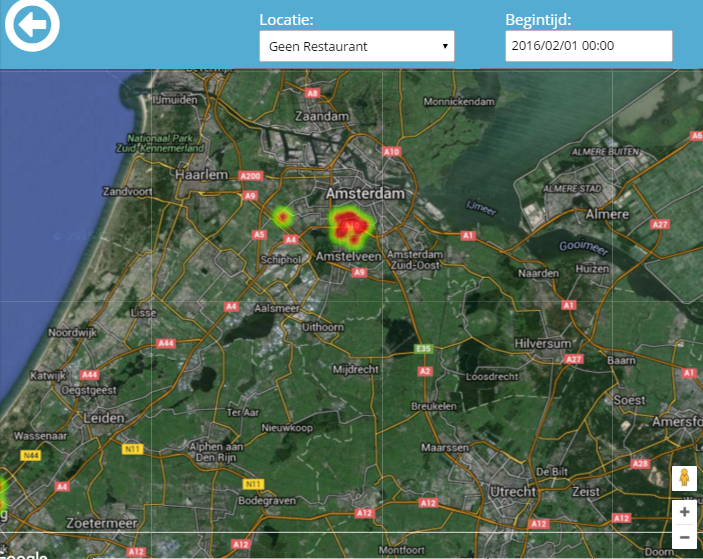This screenshot has height=559, width=703.
Task: Click the Maarssen label
Action: [x=445, y=447]
